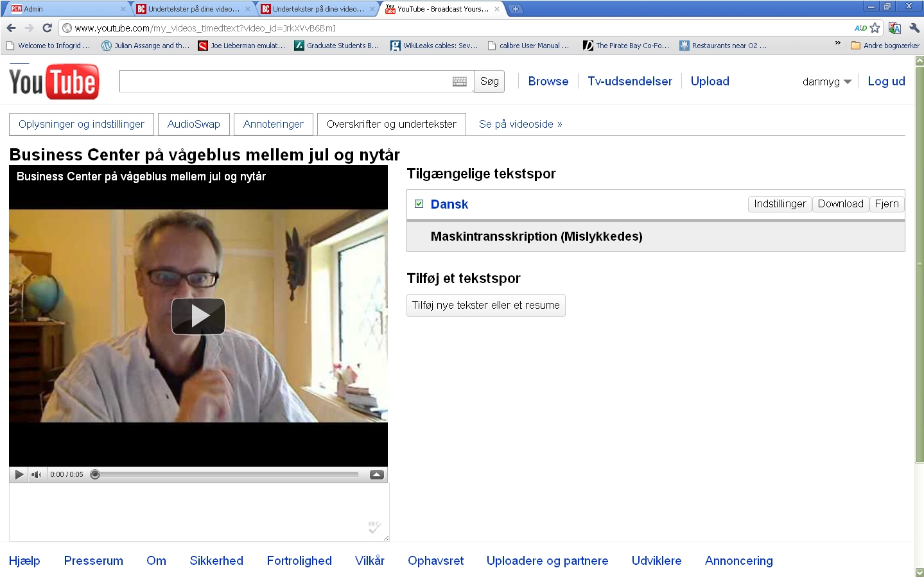Click the captions menu arrow in player bar
924x577 pixels.
pos(377,474)
